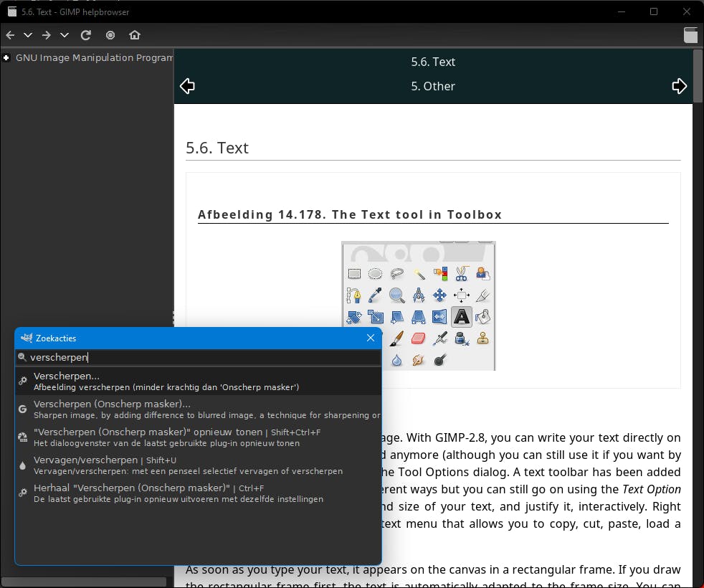Select the 'Verscherpen...' search result
Screen dimensions: 704x588
click(x=199, y=381)
